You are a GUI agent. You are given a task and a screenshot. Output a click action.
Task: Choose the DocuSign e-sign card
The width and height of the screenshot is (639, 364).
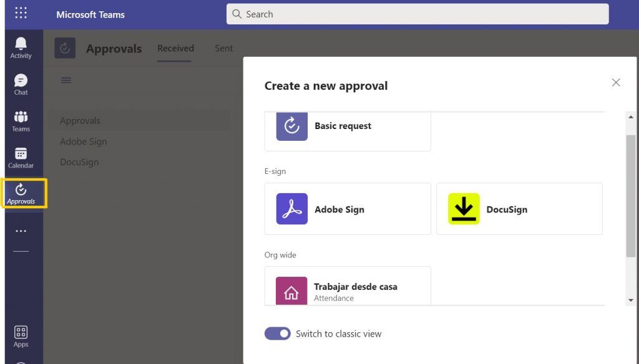click(519, 208)
